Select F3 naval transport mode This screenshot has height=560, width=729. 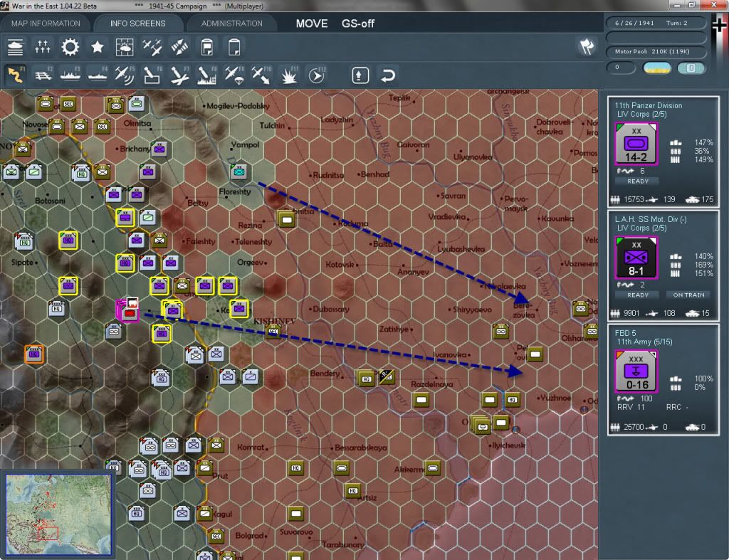(70, 75)
